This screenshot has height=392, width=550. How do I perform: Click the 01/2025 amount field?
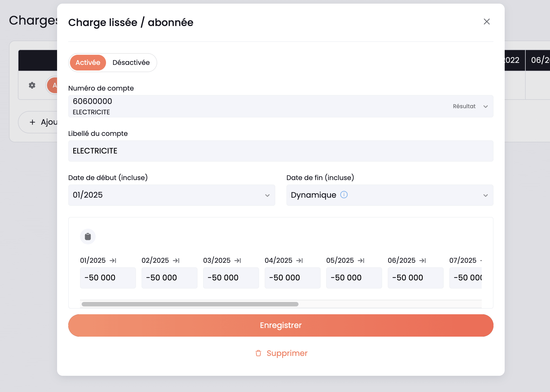(108, 278)
